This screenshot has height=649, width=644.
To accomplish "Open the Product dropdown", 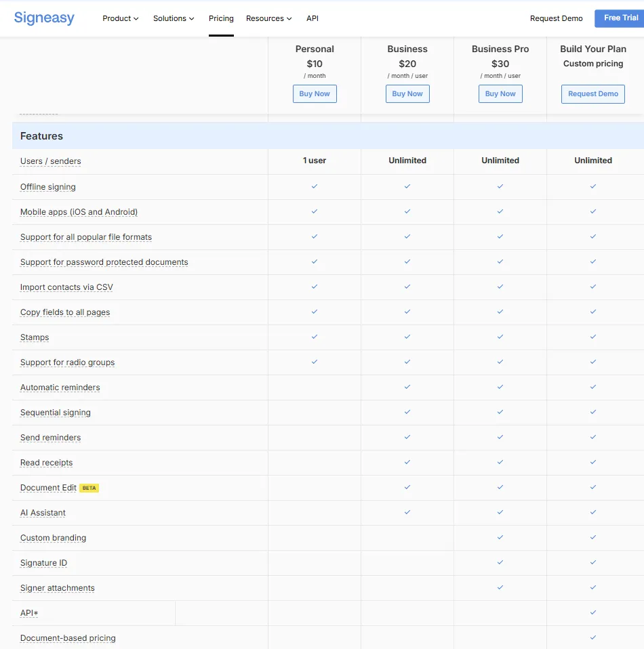I will click(x=120, y=18).
